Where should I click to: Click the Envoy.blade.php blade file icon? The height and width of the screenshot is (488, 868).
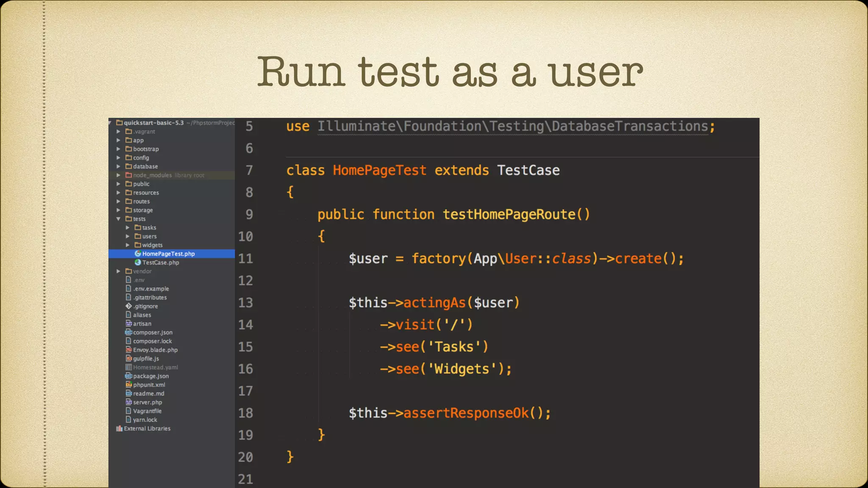tap(128, 350)
